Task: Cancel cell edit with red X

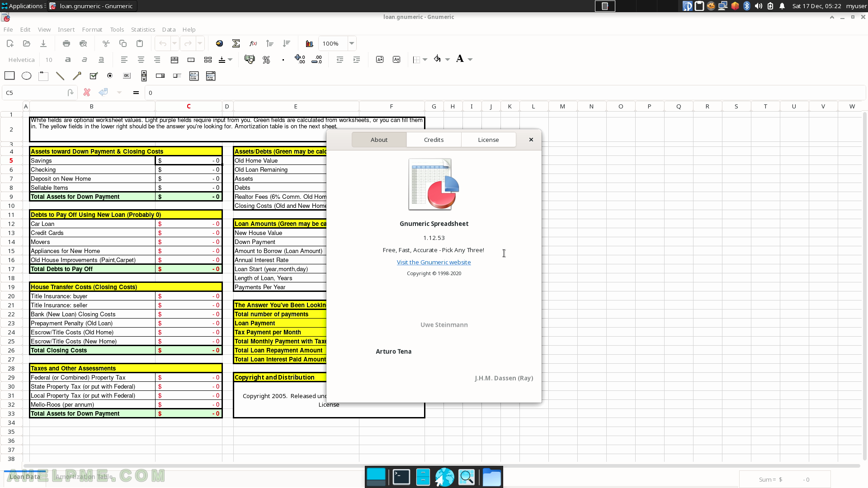Action: [87, 92]
